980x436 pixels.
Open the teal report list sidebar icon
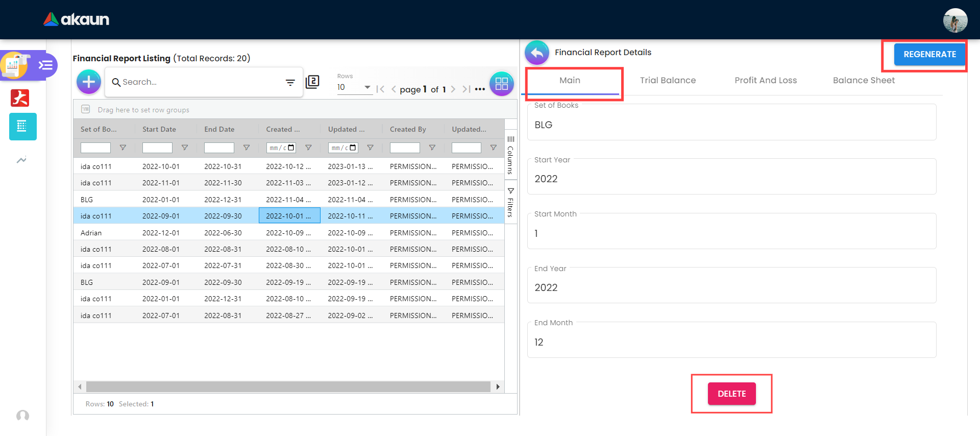22,127
